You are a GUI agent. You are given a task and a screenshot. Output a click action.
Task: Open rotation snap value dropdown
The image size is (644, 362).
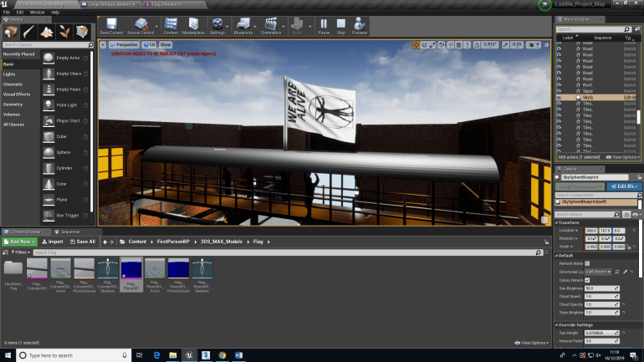[490, 45]
